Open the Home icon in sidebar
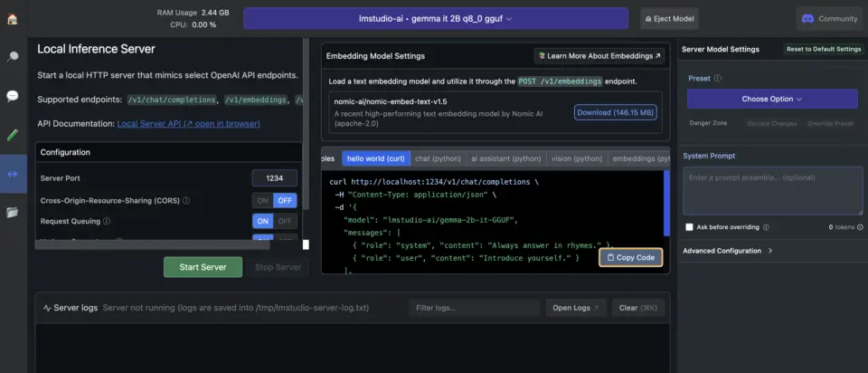868x373 pixels. coord(12,18)
